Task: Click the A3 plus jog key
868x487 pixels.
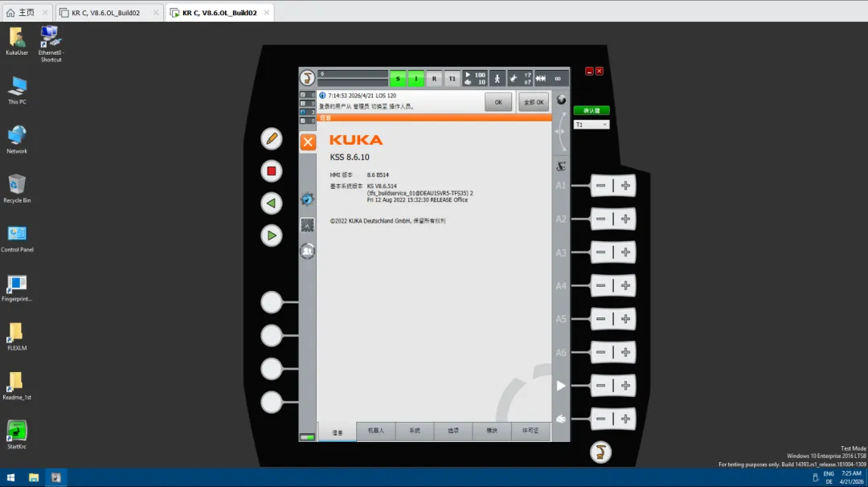Action: tap(625, 252)
